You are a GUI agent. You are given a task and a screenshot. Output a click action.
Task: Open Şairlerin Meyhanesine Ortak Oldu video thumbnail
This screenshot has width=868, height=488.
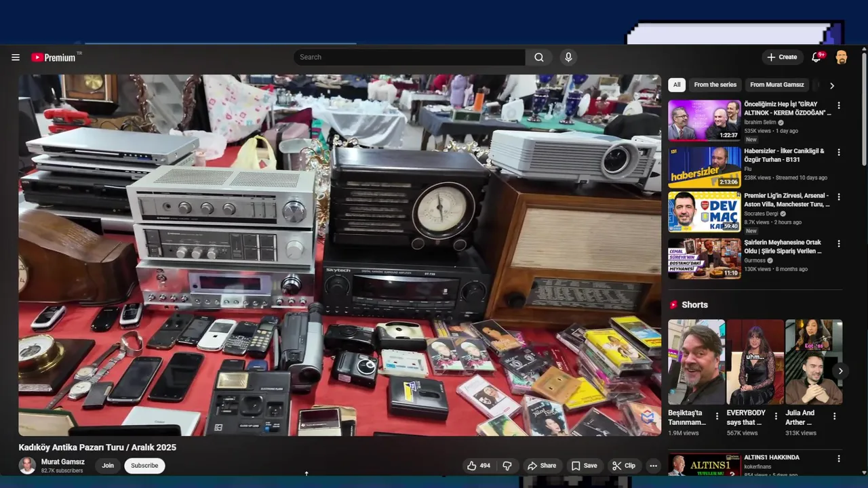pyautogui.click(x=704, y=258)
